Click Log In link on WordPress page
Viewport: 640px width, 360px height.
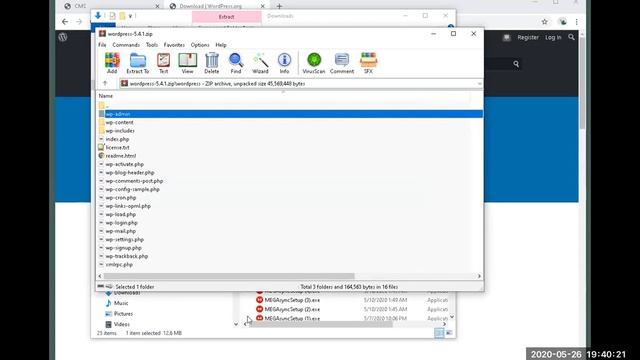click(553, 37)
